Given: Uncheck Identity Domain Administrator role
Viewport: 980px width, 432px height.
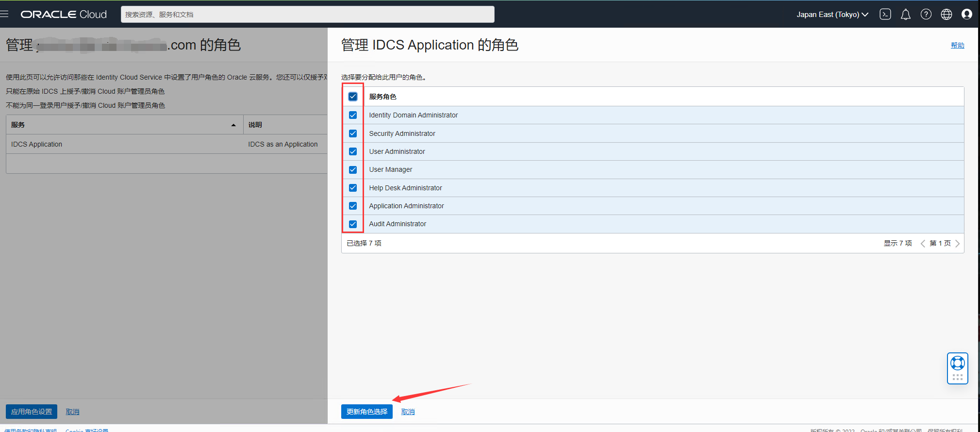Looking at the screenshot, I should (353, 115).
